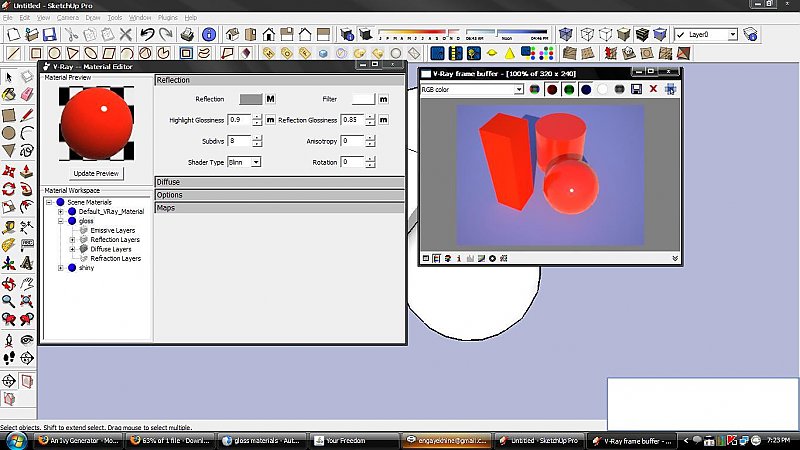Save image in V-Ray frame buffer

[636, 89]
